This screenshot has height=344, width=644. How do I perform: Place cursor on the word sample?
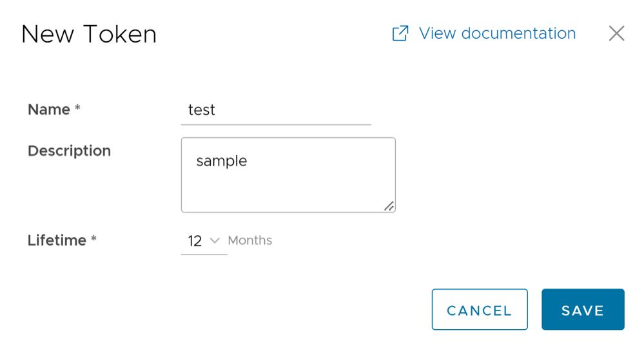point(221,161)
